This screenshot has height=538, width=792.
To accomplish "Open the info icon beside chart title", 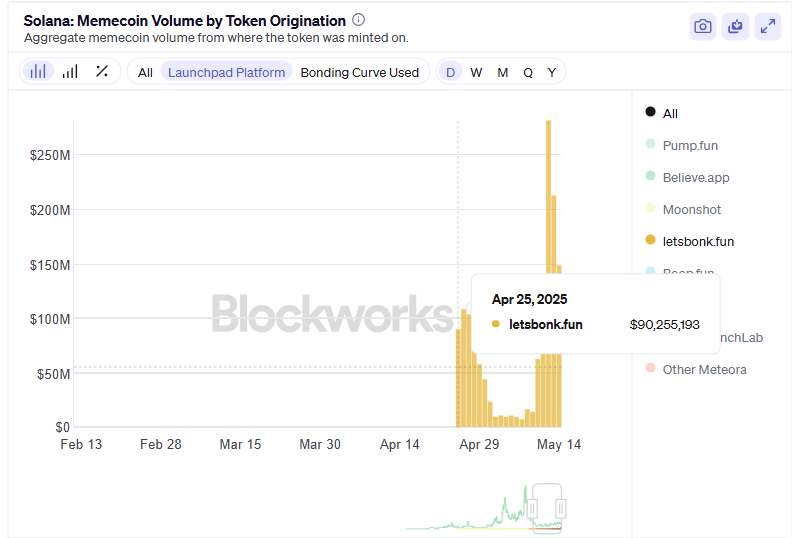I will [x=359, y=20].
